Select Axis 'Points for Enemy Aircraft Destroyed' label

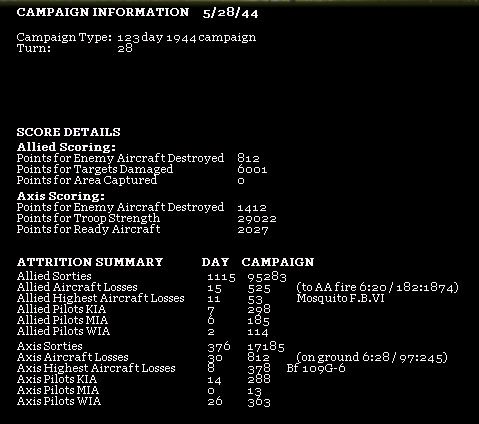120,207
